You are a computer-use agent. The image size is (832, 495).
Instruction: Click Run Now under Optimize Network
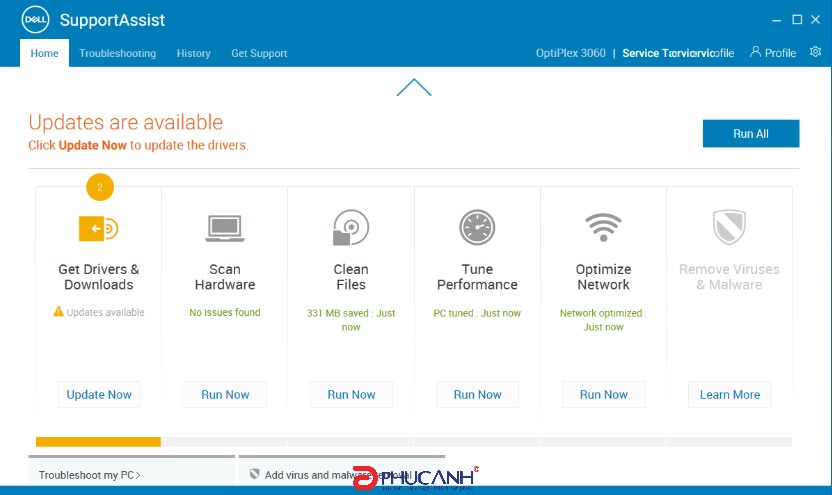[x=604, y=395]
